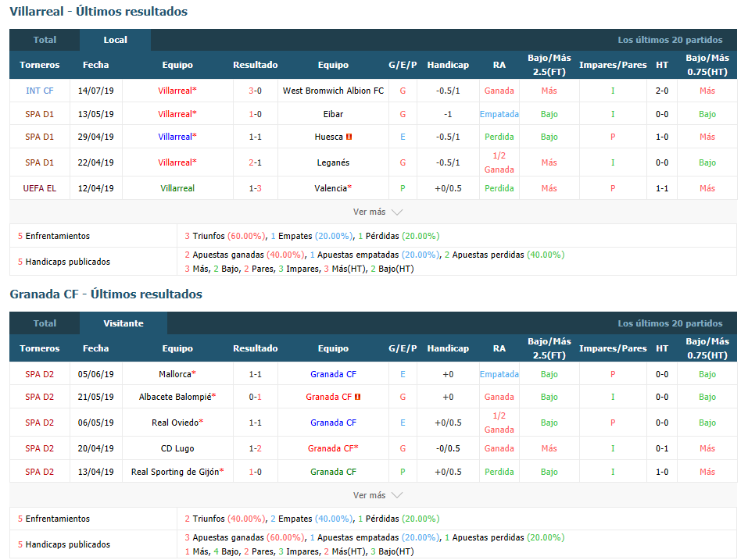Open UEFA EL tournament link

40,188
